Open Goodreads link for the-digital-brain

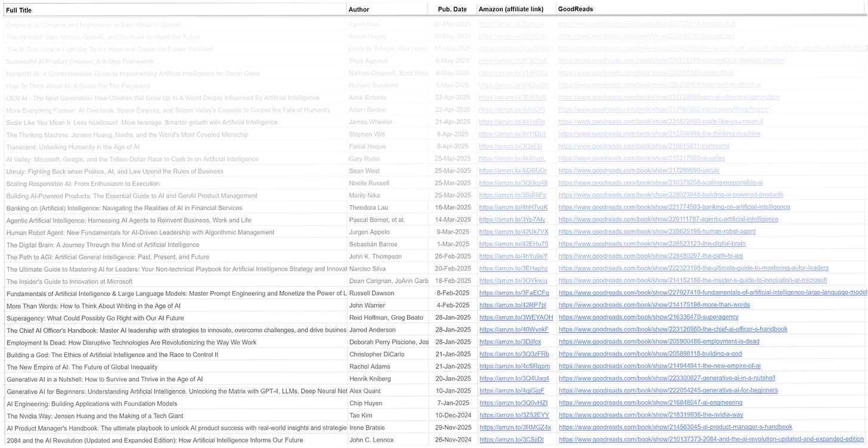652,244
